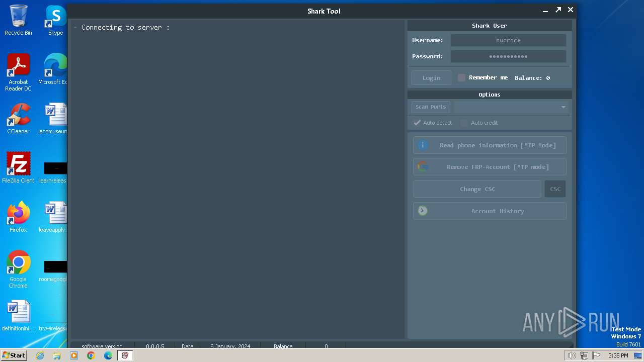This screenshot has height=362, width=644.
Task: Click the software version status text
Action: (102, 346)
